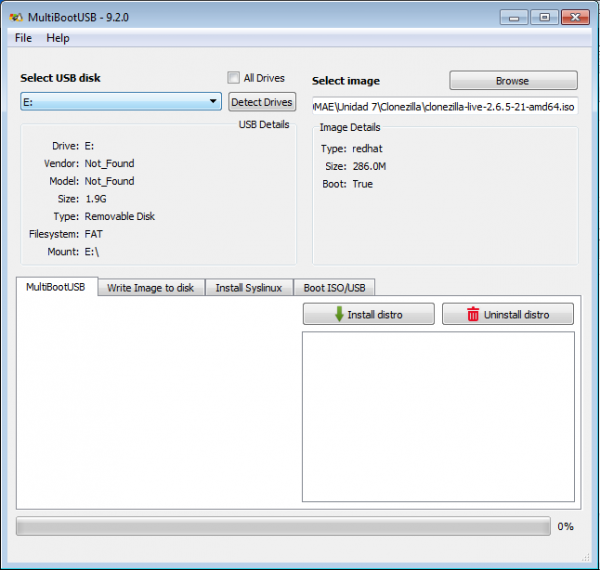Click the '0%' progress percentage label

[566, 526]
